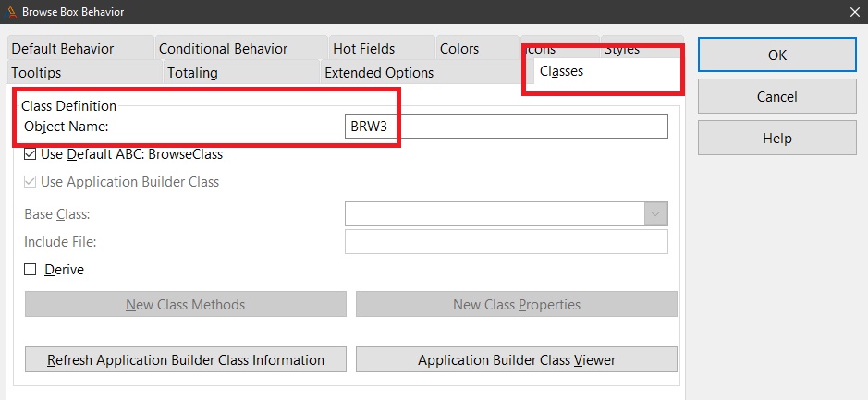Image resolution: width=868 pixels, height=400 pixels.
Task: Open Help for this dialog
Action: click(x=776, y=139)
